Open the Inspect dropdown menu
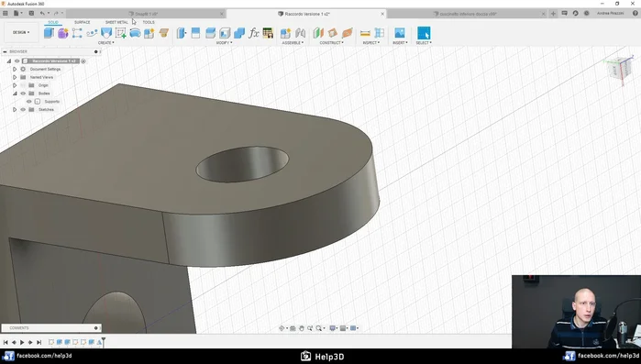 click(371, 42)
